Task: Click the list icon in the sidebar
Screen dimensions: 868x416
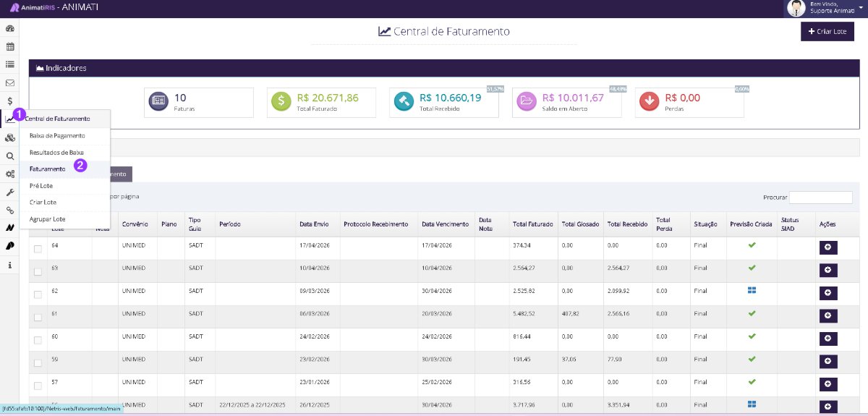Action: pyautogui.click(x=9, y=64)
